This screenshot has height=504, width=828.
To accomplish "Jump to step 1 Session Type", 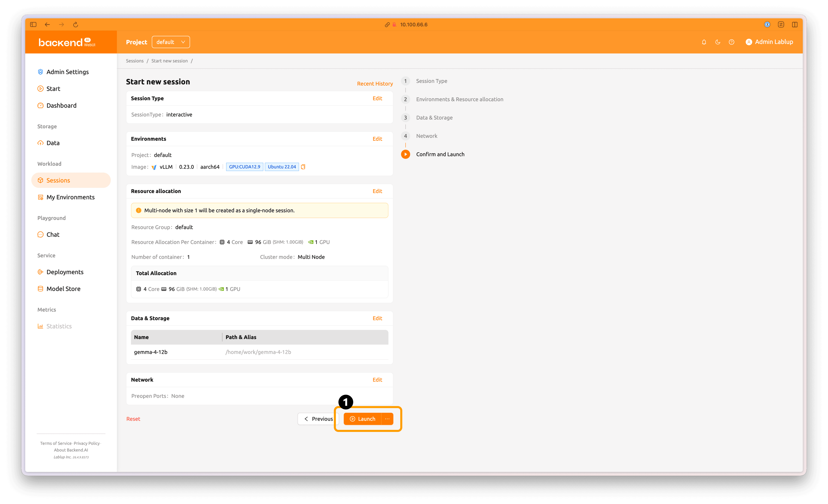I will (424, 81).
